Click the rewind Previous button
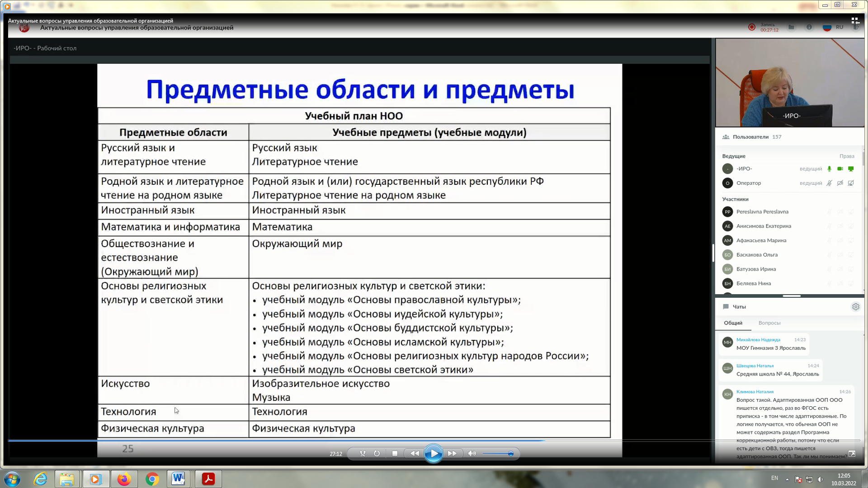This screenshot has width=868, height=488. [x=414, y=454]
